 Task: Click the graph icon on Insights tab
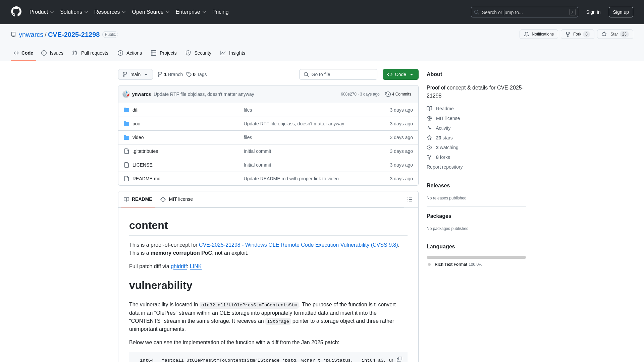[223, 53]
